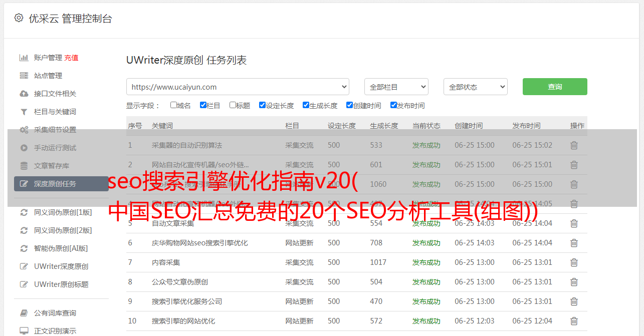Viewport: 644px width, 336px height.
Task: Select 深度原创任务 in sidebar
Action: pos(61,184)
